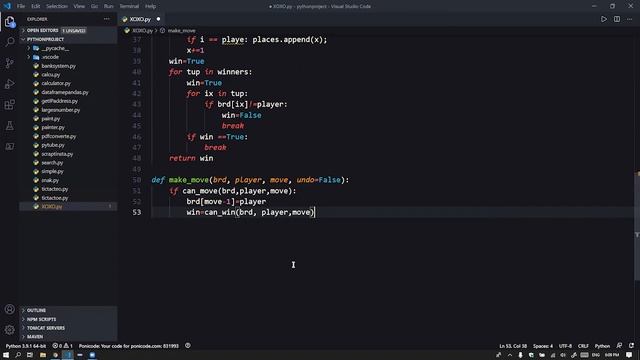Viewport: 640px width, 360px height.
Task: Expand the Outline panel
Action: click(x=68, y=310)
